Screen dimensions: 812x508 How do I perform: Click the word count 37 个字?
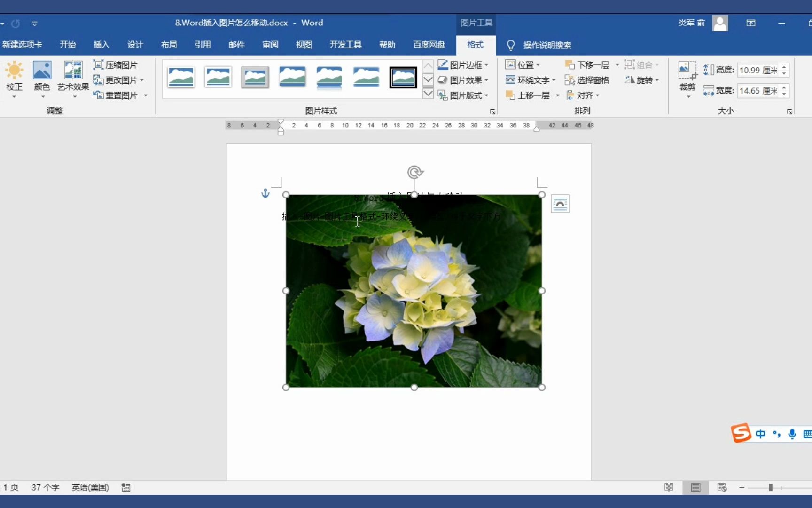[x=45, y=487]
